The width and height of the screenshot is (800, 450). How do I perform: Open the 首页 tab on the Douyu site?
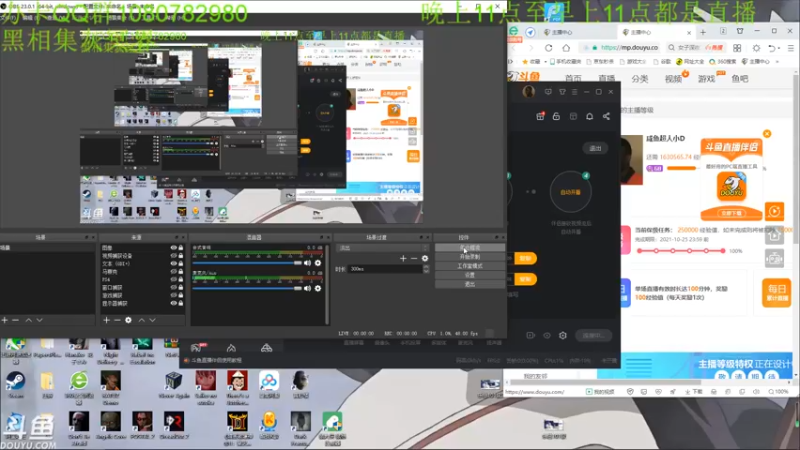click(573, 79)
